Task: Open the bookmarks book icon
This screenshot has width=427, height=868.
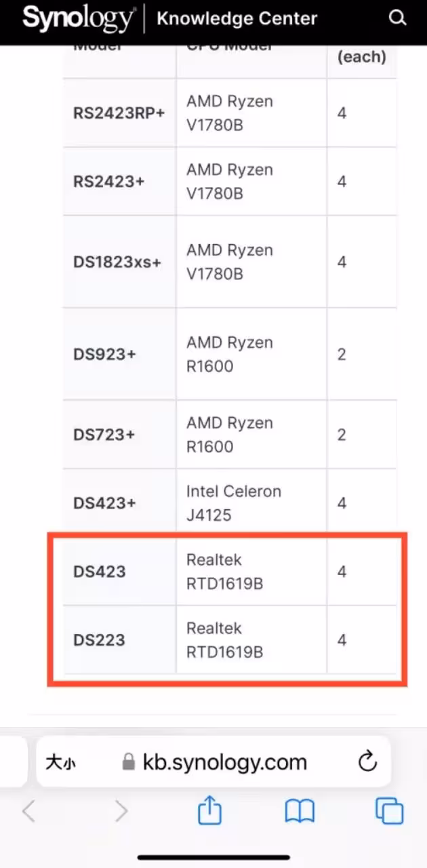Action: (x=300, y=811)
